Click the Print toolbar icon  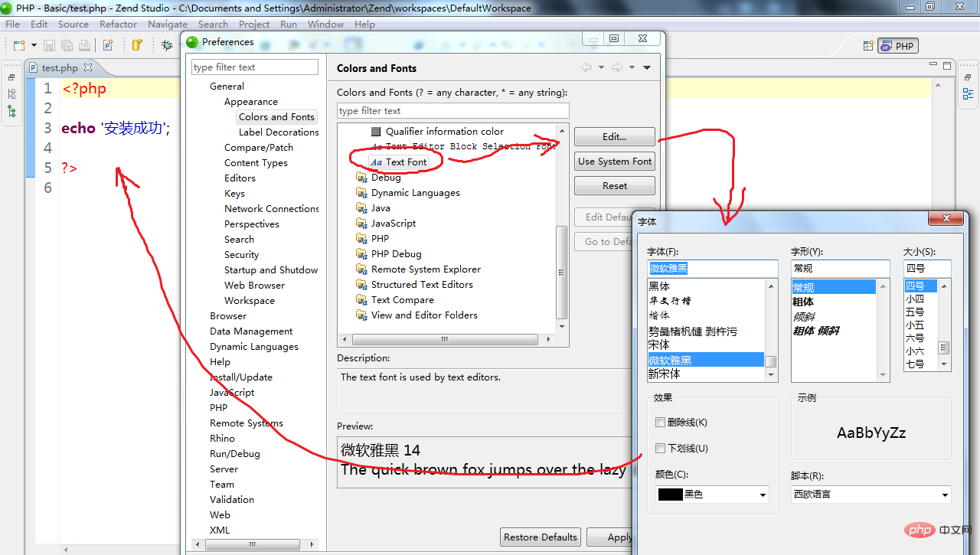(x=84, y=45)
